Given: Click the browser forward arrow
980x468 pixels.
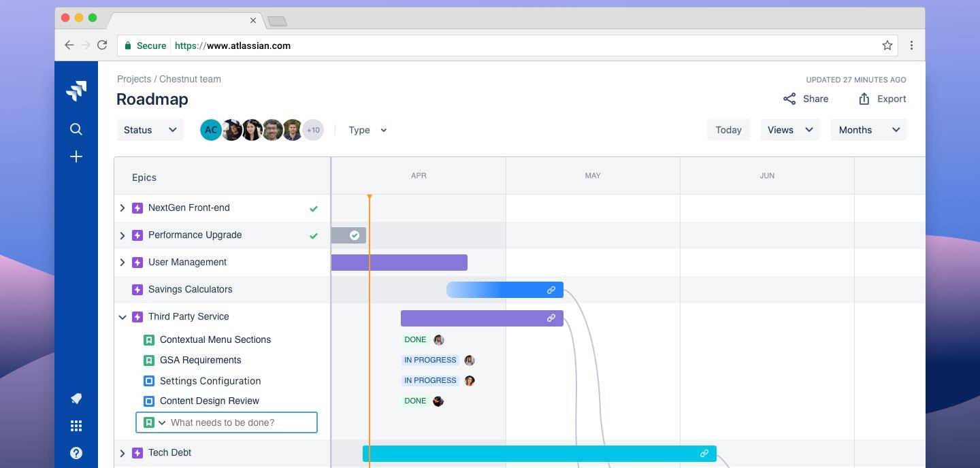Looking at the screenshot, I should click(86, 46).
